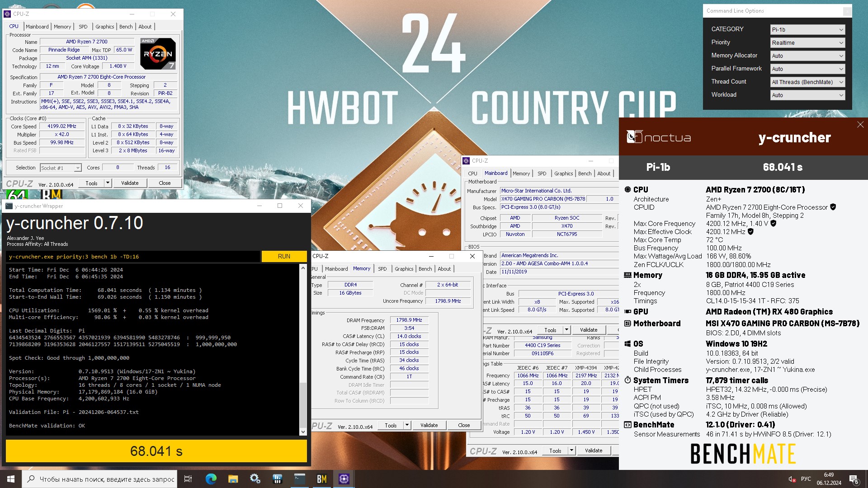Click the Multiplier value x 42.0
The width and height of the screenshot is (868, 488).
[x=62, y=135]
